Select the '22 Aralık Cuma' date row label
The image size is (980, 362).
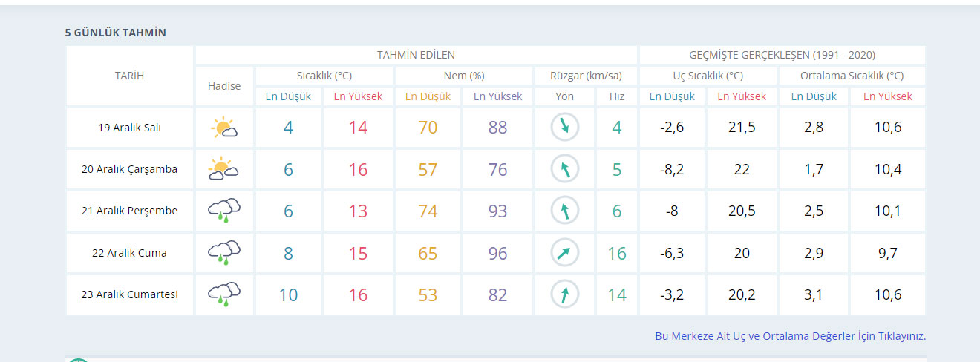(129, 253)
